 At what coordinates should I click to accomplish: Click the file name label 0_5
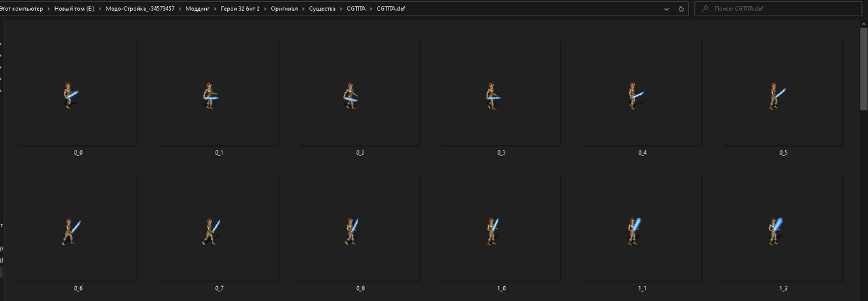(x=783, y=153)
